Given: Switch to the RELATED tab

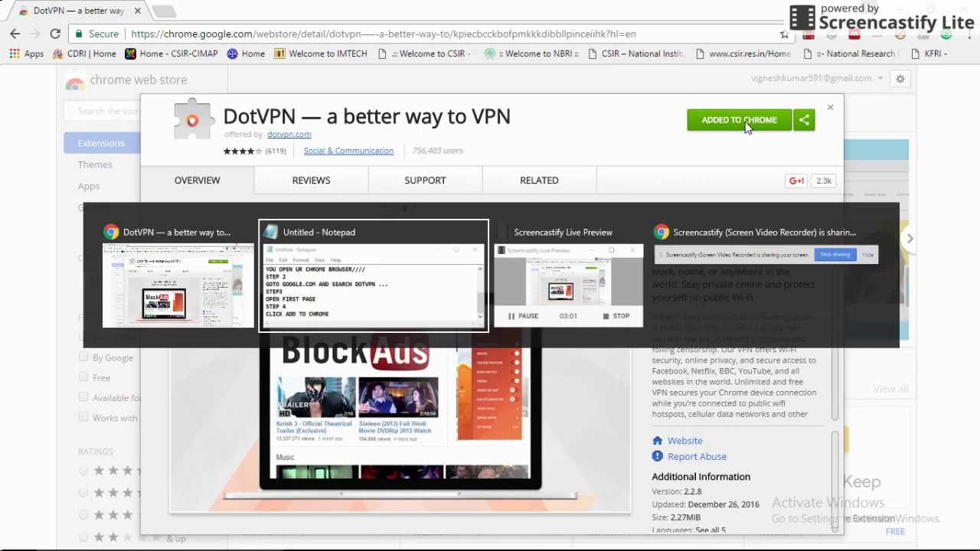Looking at the screenshot, I should coord(539,181).
